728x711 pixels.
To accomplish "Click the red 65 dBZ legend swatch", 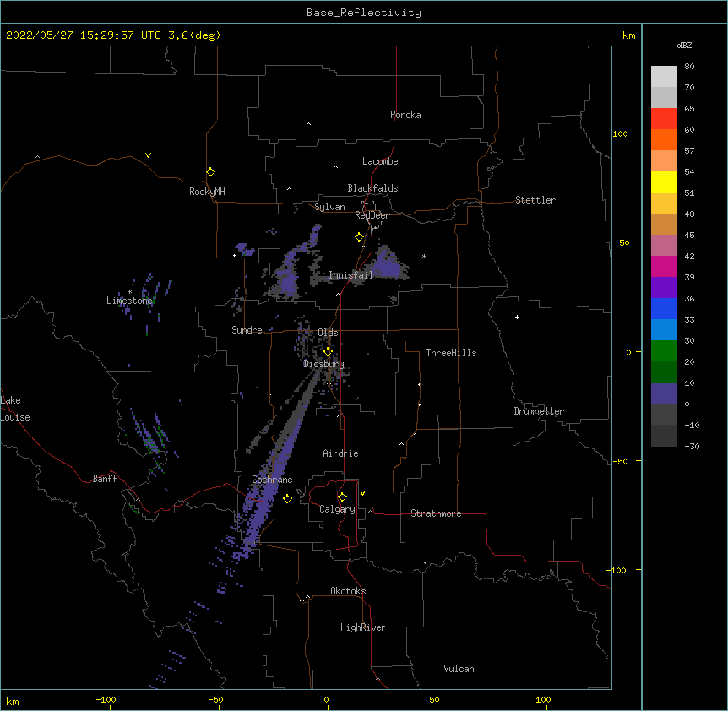I will click(x=664, y=119).
